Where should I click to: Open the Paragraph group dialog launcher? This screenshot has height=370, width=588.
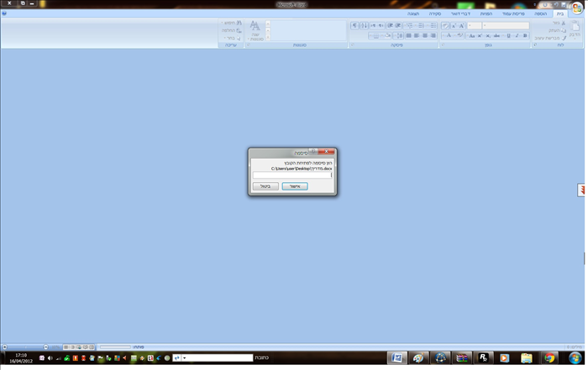coord(352,44)
